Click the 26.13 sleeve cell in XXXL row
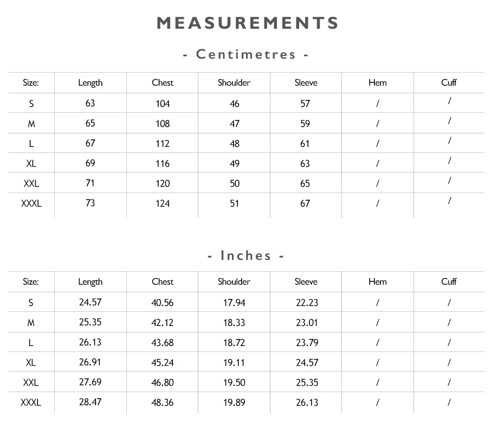Image resolution: width=504 pixels, height=442 pixels. [x=307, y=403]
